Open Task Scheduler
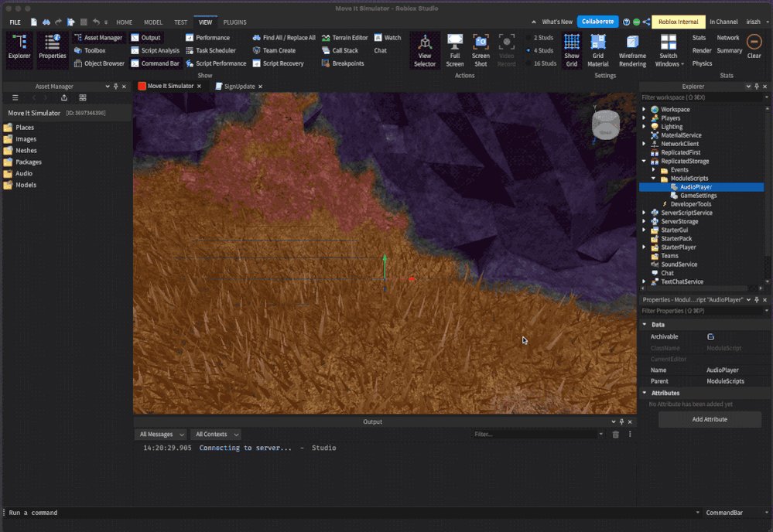The width and height of the screenshot is (773, 532). coord(210,50)
